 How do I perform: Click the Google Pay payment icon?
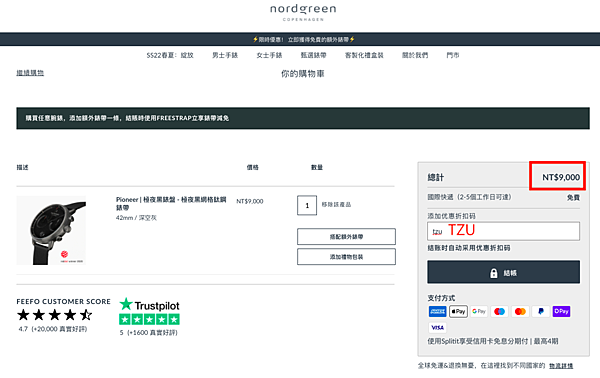coord(479,311)
